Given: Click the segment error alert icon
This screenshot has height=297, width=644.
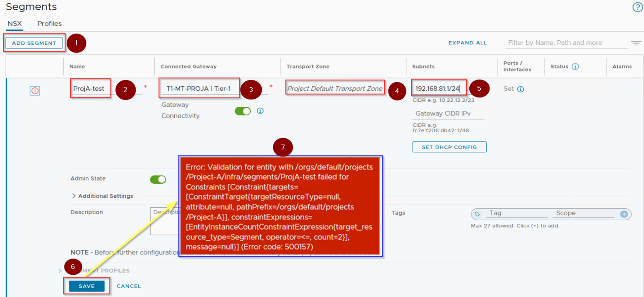Looking at the screenshot, I should (35, 91).
